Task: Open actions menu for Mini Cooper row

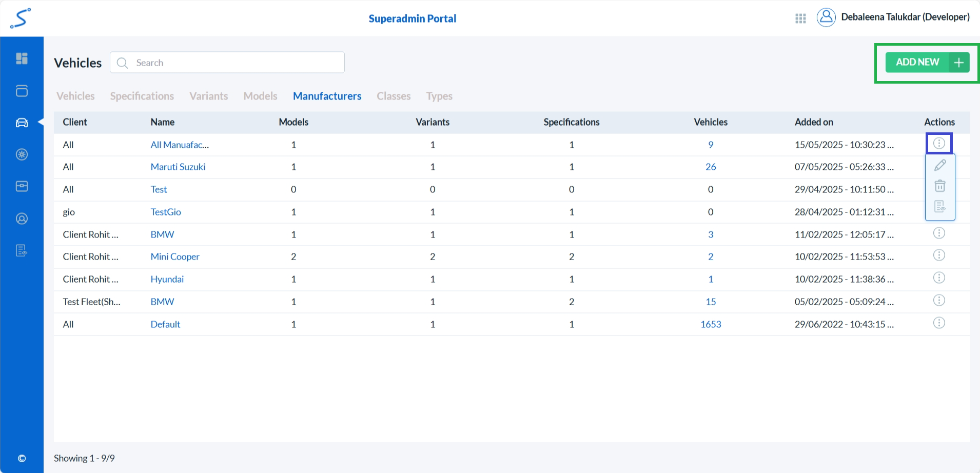Action: click(939, 255)
